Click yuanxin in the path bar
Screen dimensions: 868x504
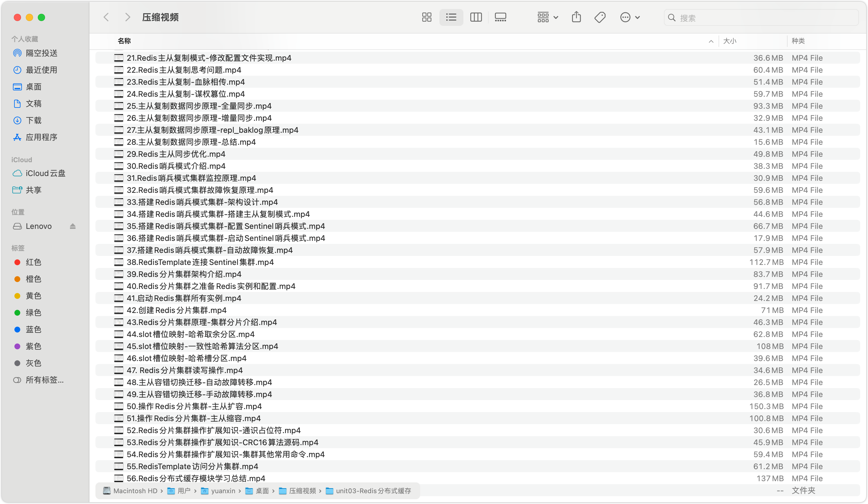[x=223, y=491]
